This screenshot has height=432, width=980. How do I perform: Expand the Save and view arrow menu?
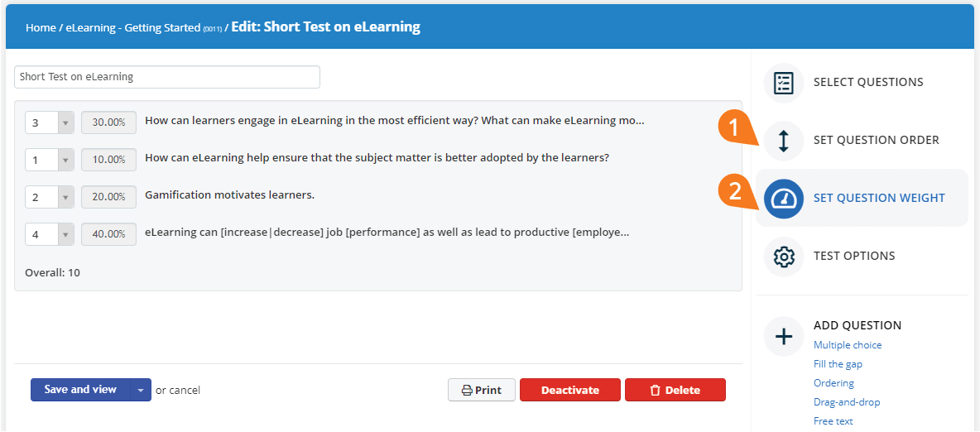click(141, 390)
